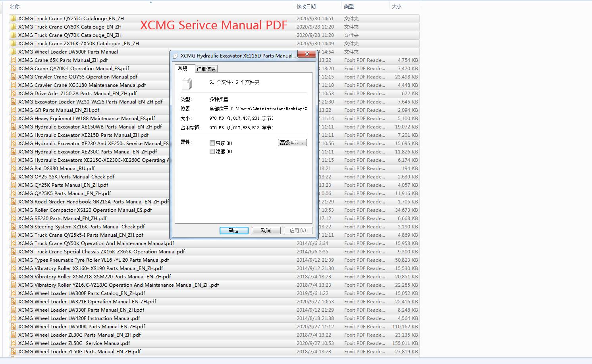592x364 pixels.
Task: Select folder icon of Truck Crane QY25k5 Catalouge
Action: pos(13,18)
